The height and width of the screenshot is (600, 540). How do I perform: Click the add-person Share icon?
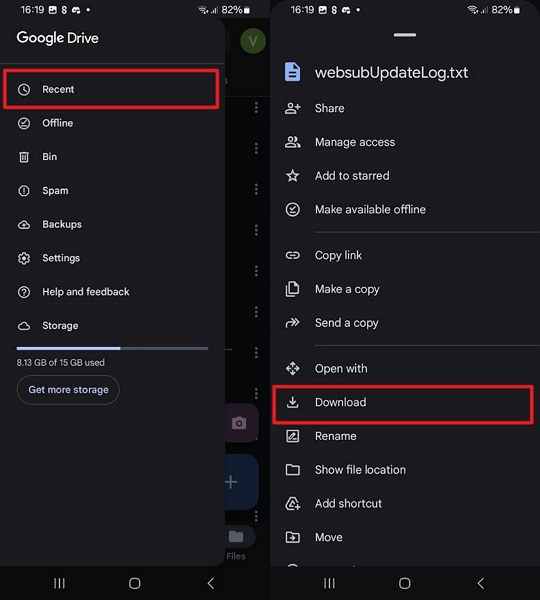(x=293, y=108)
